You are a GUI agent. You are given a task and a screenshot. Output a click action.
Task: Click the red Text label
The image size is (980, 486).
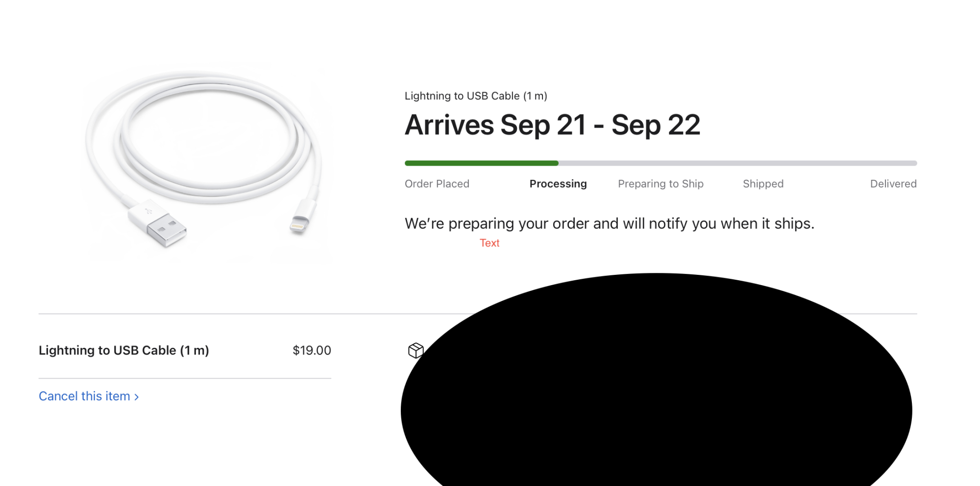coord(489,243)
